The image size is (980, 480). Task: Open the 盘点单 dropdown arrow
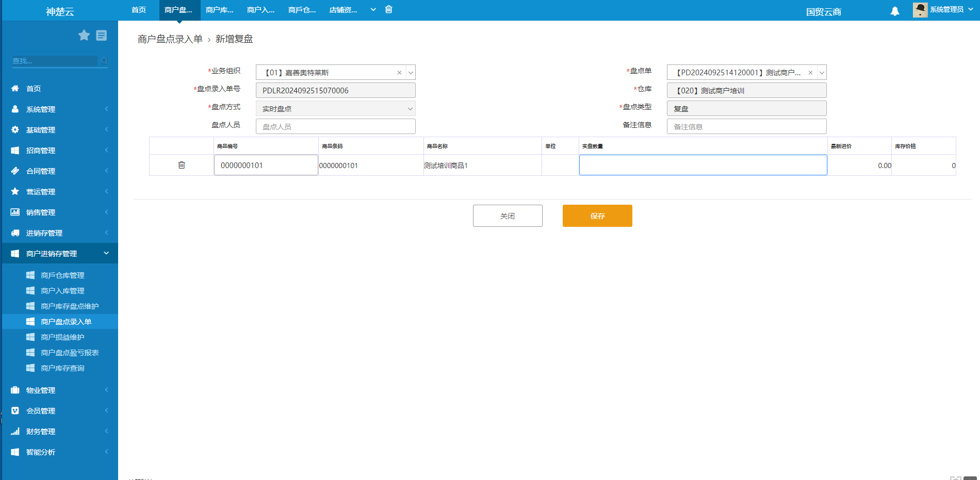pyautogui.click(x=822, y=73)
